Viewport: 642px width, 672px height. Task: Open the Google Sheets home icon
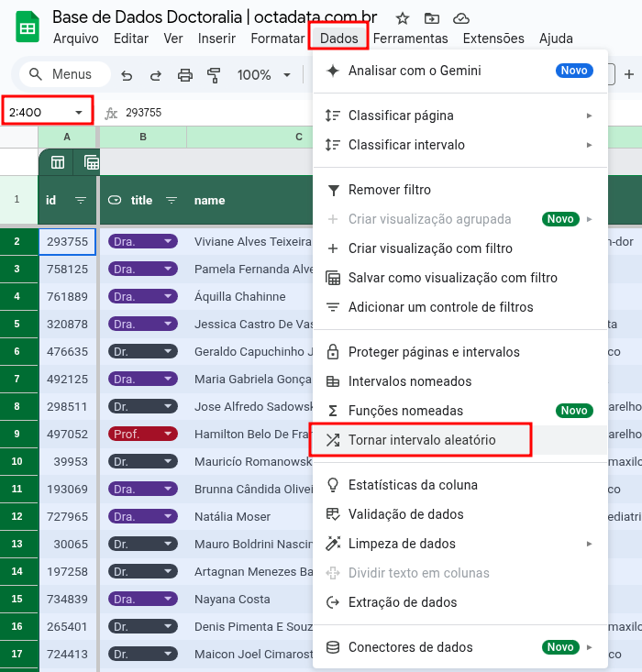(28, 28)
